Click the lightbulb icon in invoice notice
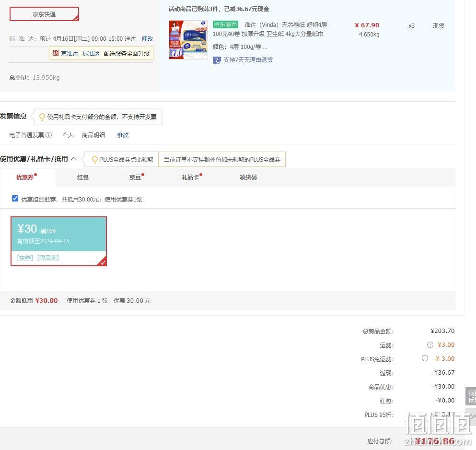 tap(42, 117)
